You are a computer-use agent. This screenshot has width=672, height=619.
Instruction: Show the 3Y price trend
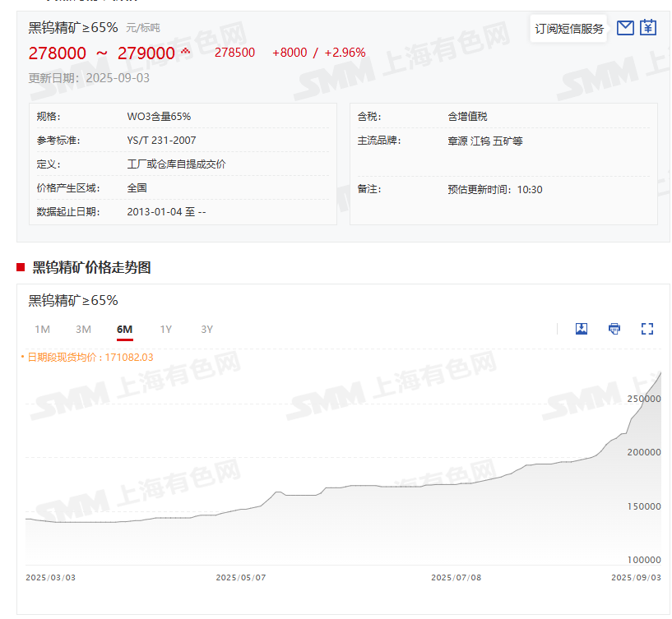point(207,330)
